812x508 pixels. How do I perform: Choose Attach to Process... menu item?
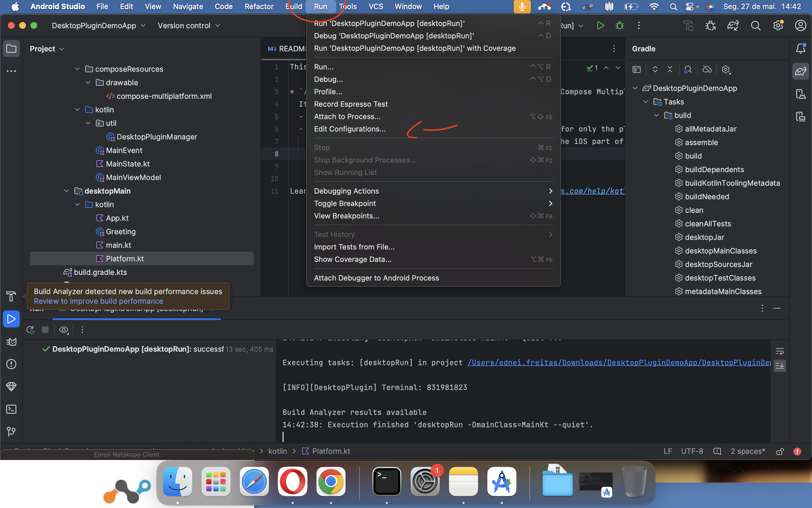pos(433,117)
